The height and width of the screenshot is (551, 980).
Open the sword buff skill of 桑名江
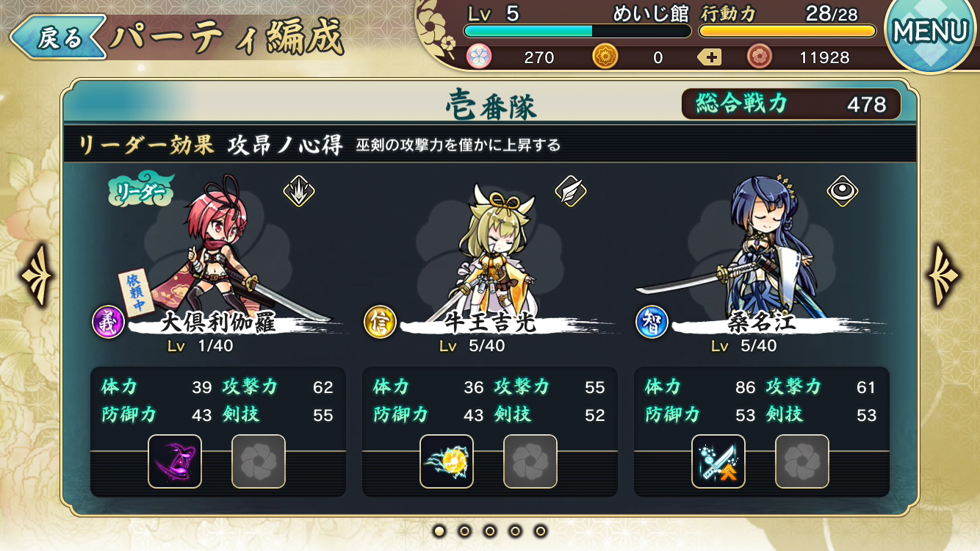(718, 461)
